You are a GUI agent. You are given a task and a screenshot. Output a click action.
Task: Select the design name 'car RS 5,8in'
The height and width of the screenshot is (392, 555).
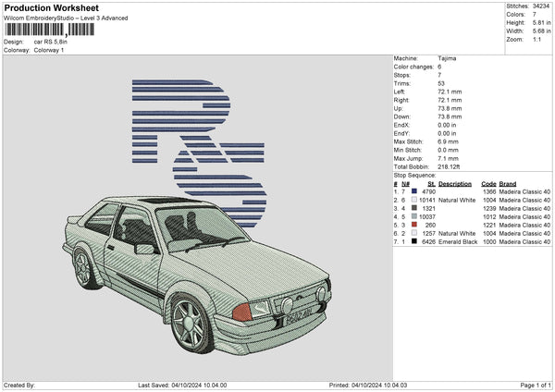click(51, 42)
